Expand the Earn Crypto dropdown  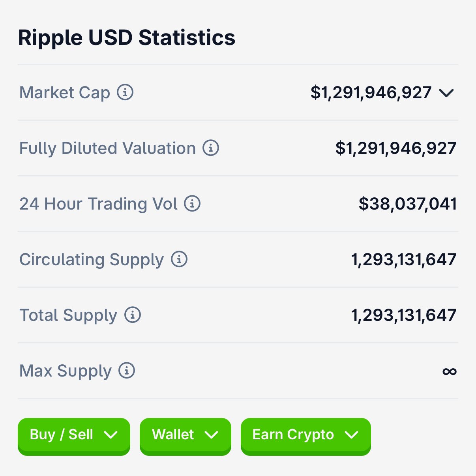click(x=305, y=435)
